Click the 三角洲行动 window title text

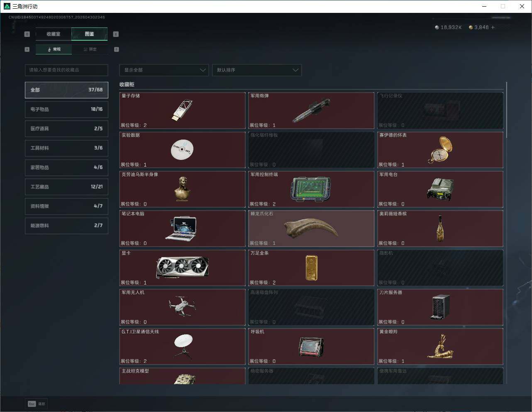point(25,6)
